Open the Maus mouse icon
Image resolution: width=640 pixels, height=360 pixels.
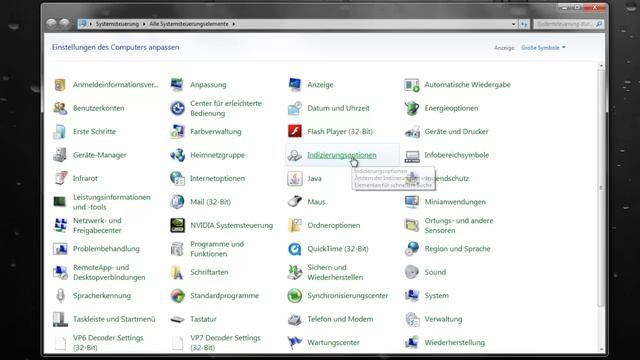point(294,202)
